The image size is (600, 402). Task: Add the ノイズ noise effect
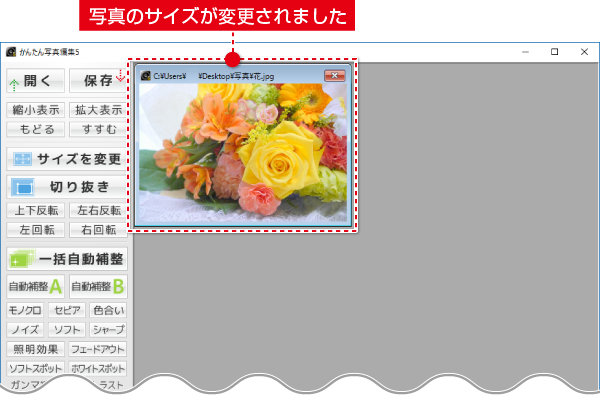pos(25,330)
